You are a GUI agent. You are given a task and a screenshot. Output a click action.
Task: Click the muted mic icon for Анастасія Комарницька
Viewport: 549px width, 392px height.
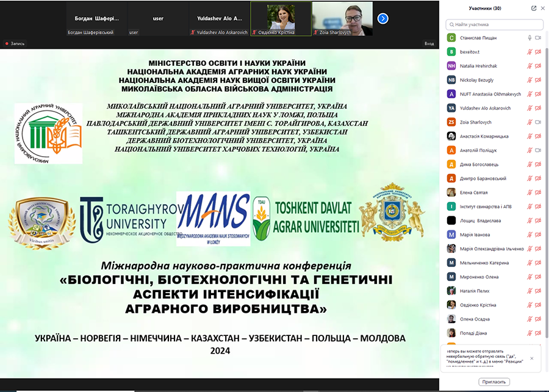click(529, 136)
